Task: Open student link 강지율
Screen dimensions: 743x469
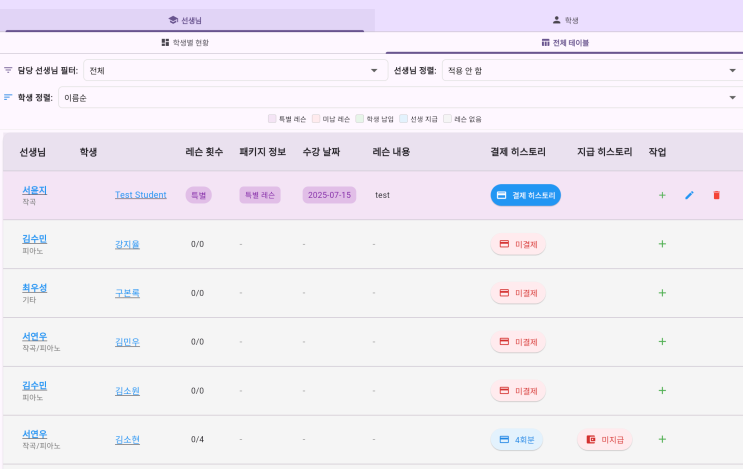Action: [127, 244]
